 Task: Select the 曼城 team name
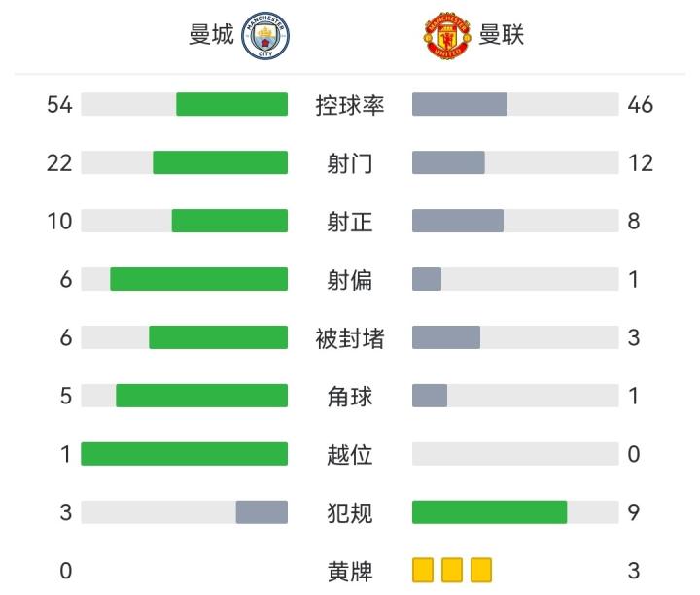tap(211, 36)
